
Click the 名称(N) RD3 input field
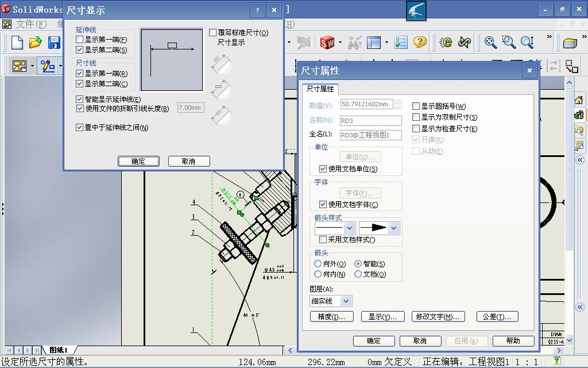pyautogui.click(x=370, y=121)
